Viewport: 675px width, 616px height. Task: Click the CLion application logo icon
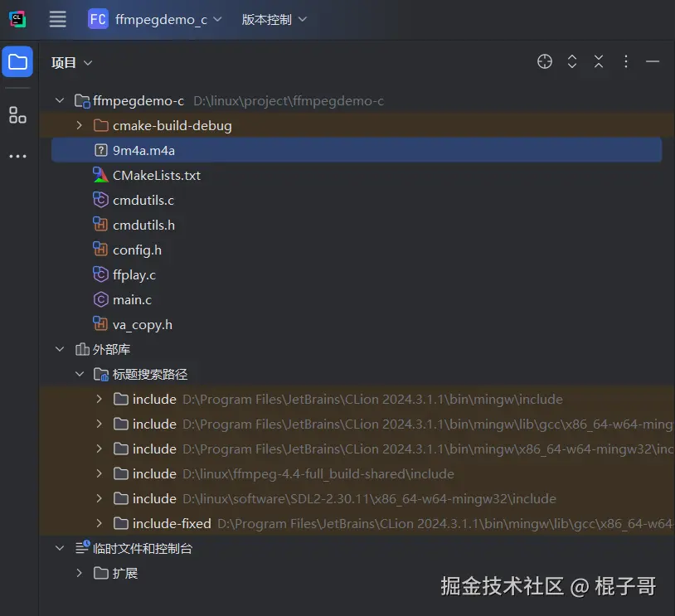17,19
